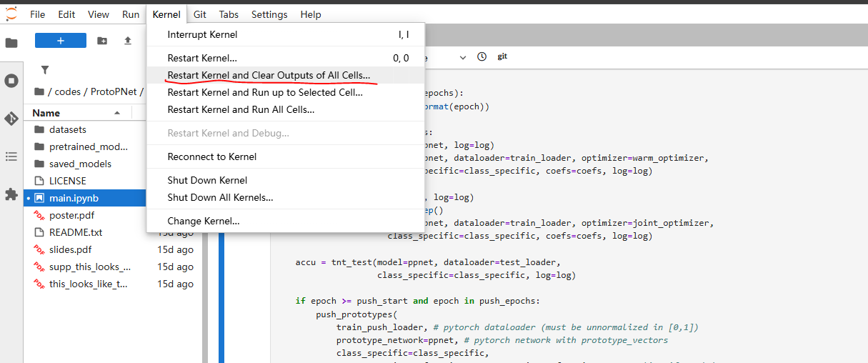This screenshot has width=868, height=363.
Task: Select Change Kernel... menu entry
Action: tap(203, 221)
